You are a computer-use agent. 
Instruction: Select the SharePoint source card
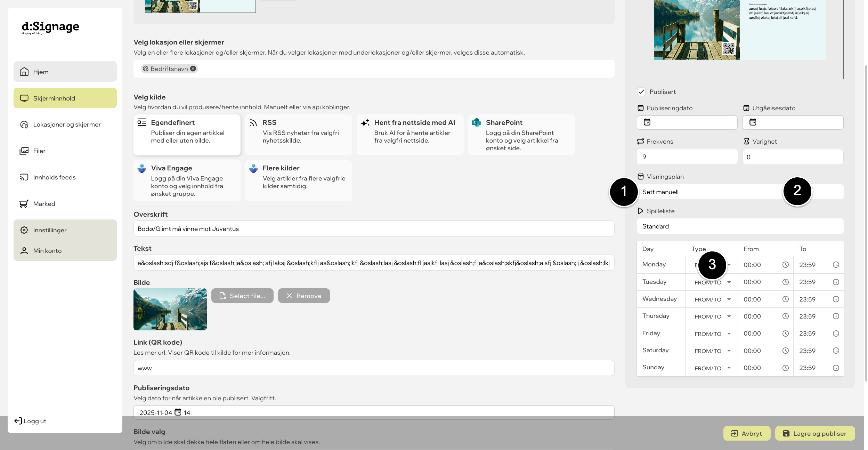pyautogui.click(x=522, y=135)
